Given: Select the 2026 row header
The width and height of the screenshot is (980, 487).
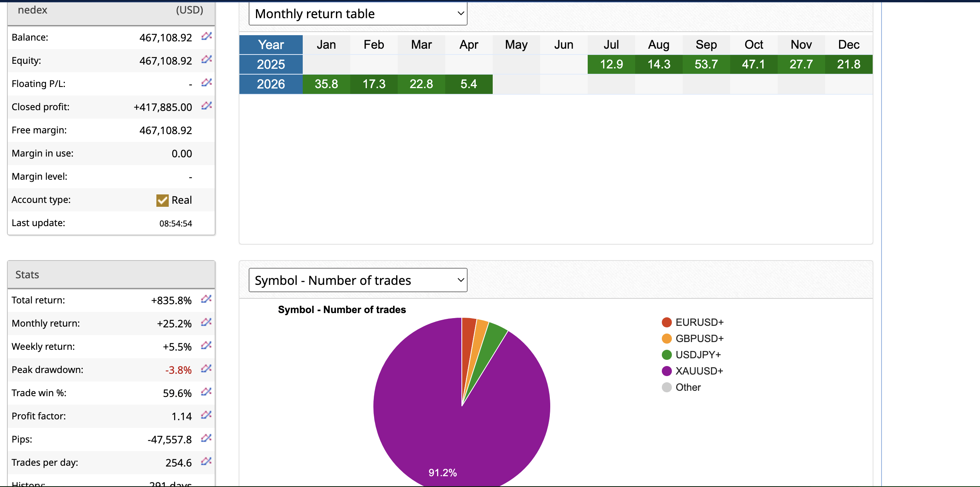Looking at the screenshot, I should click(271, 84).
